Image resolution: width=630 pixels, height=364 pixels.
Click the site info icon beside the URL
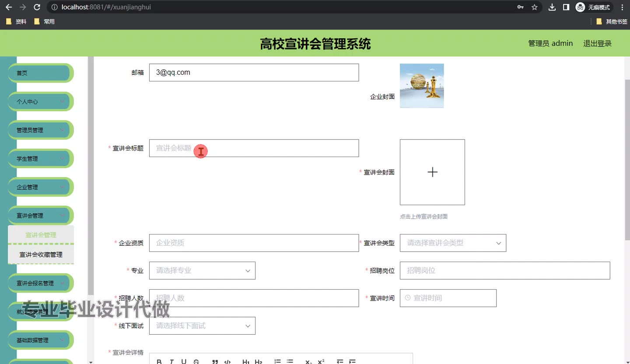(54, 7)
